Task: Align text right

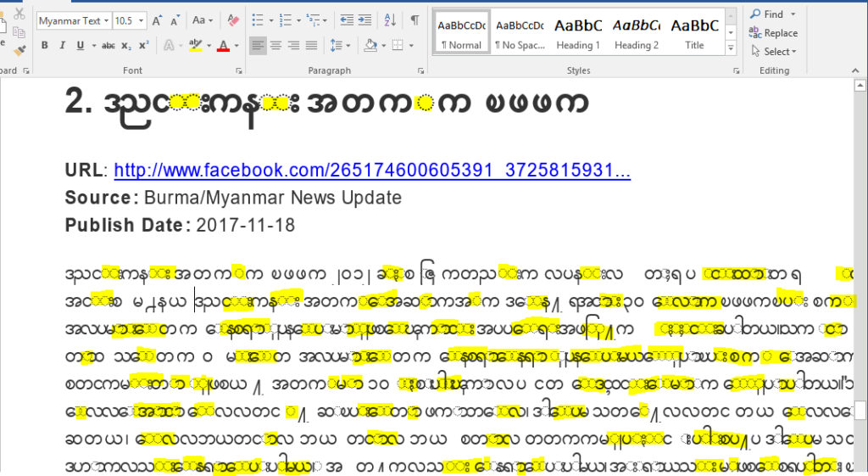Action: [x=293, y=46]
